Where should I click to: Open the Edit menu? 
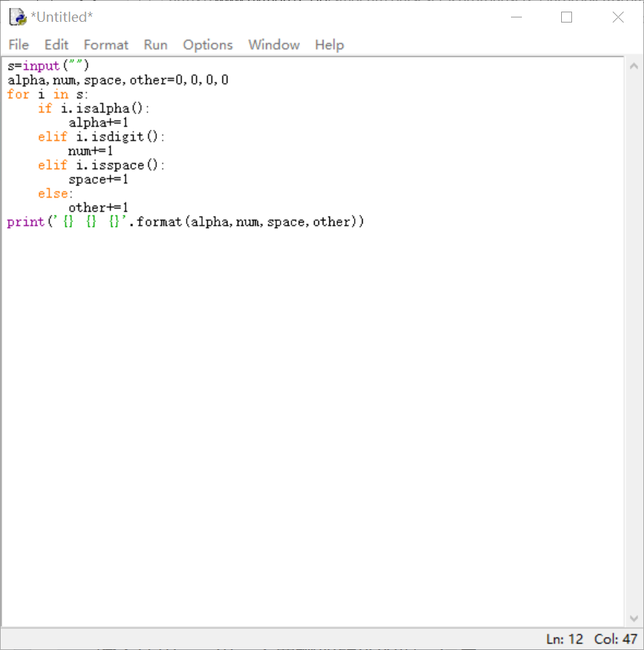click(56, 45)
